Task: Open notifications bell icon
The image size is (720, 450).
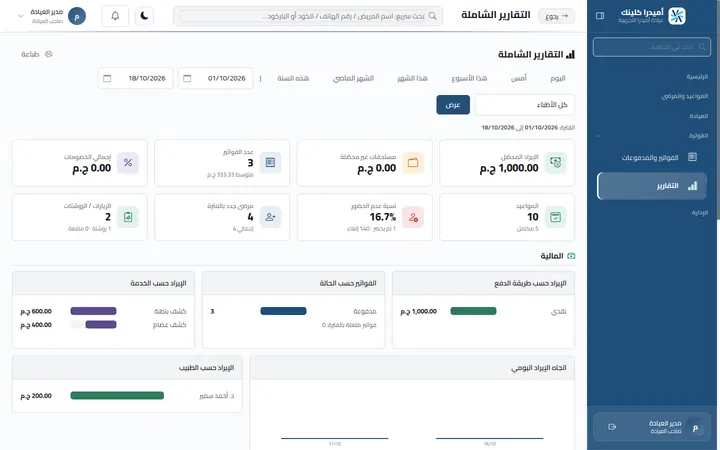Action: pos(115,16)
